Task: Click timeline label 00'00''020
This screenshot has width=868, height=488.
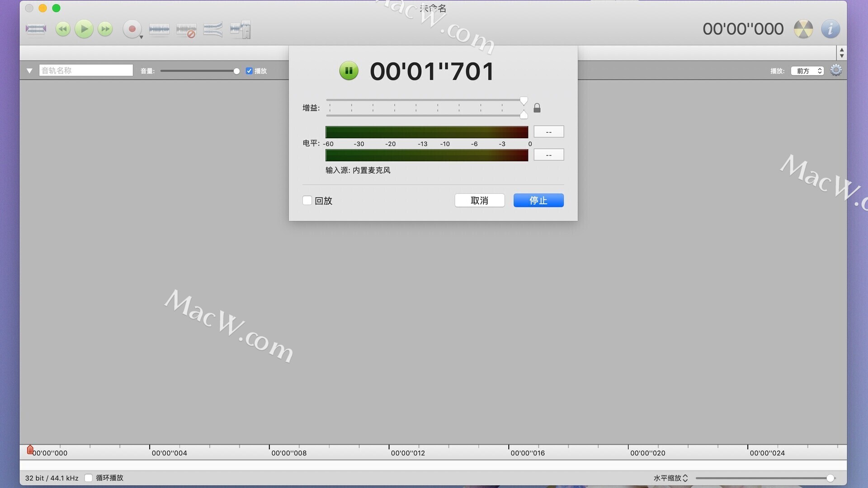Action: point(647,453)
